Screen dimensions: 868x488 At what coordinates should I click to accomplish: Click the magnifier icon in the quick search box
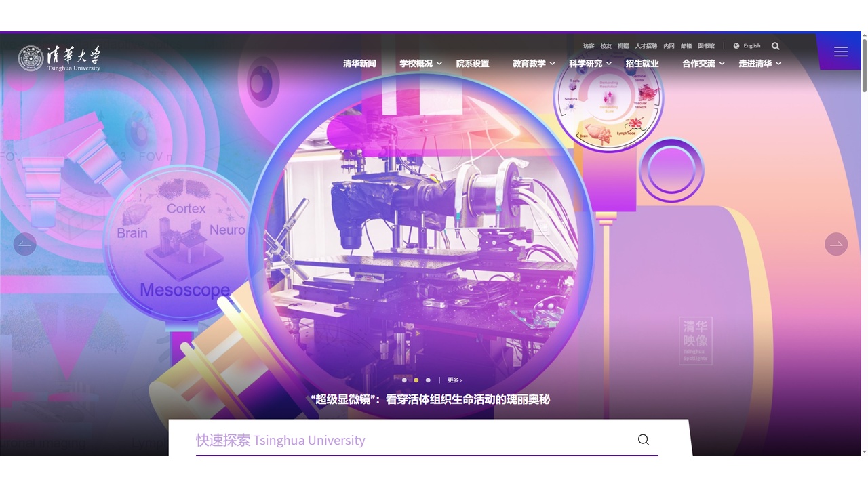[x=643, y=440]
